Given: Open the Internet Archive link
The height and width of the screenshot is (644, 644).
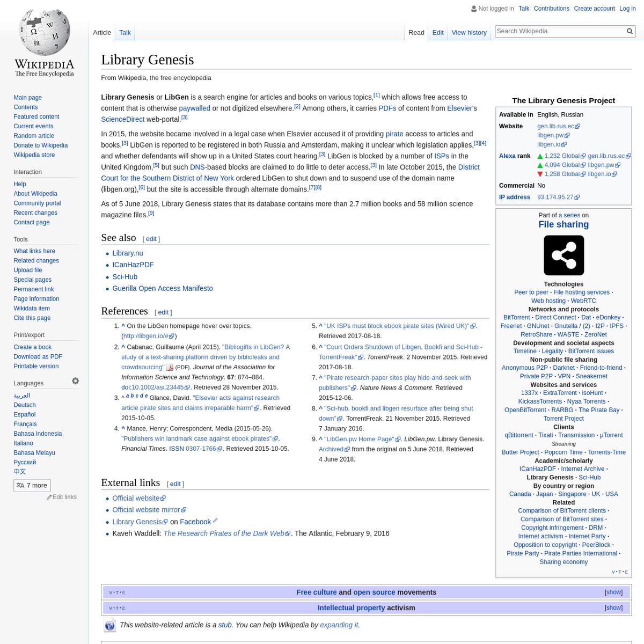Looking at the screenshot, I should coord(583,469).
